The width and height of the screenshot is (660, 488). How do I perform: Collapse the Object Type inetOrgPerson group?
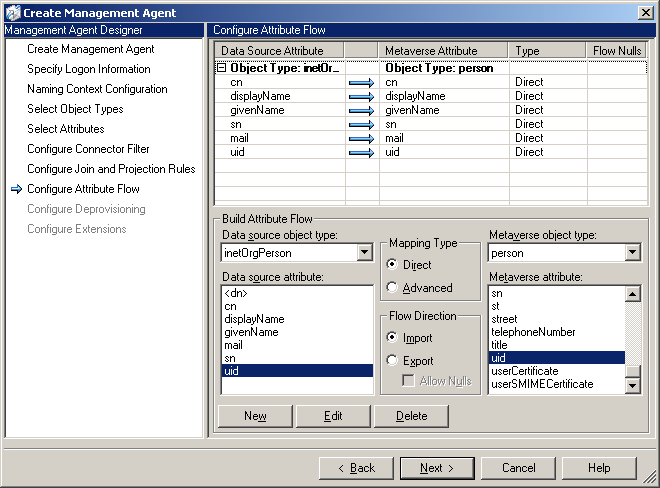coord(221,68)
